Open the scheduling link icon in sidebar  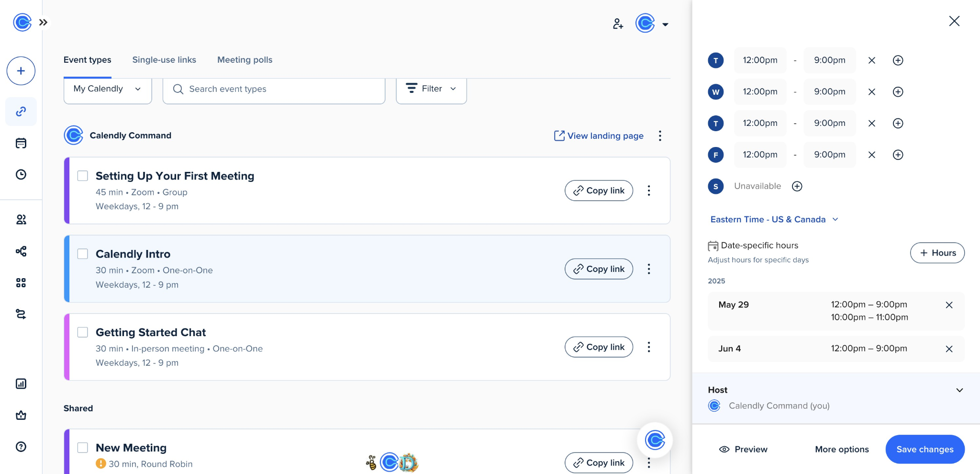point(21,112)
